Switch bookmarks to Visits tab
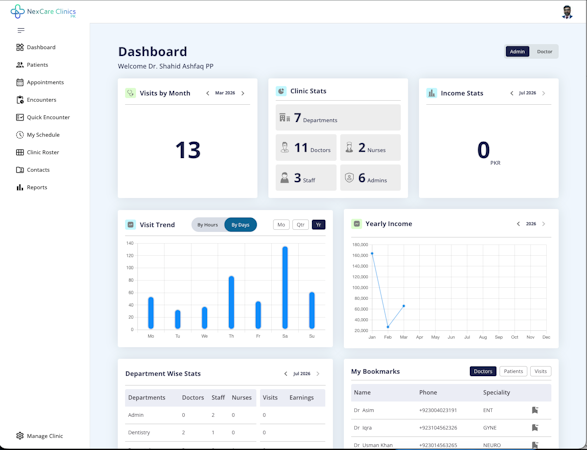 tap(541, 371)
